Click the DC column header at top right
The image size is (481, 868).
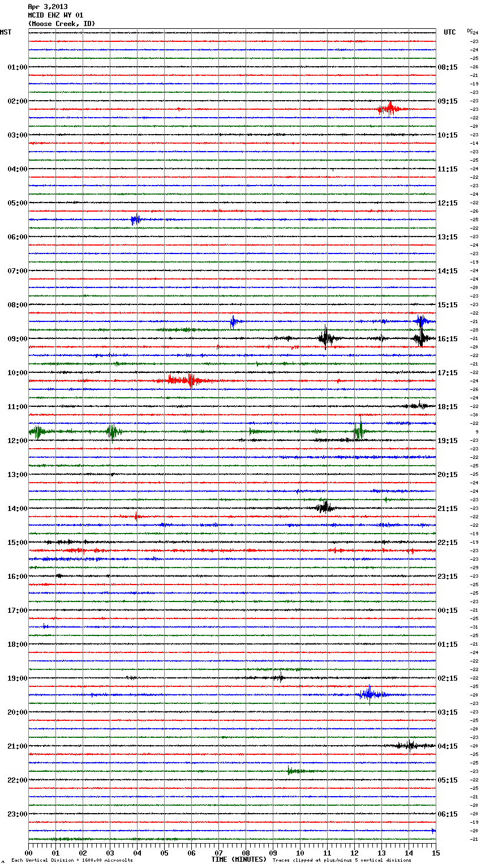[470, 30]
